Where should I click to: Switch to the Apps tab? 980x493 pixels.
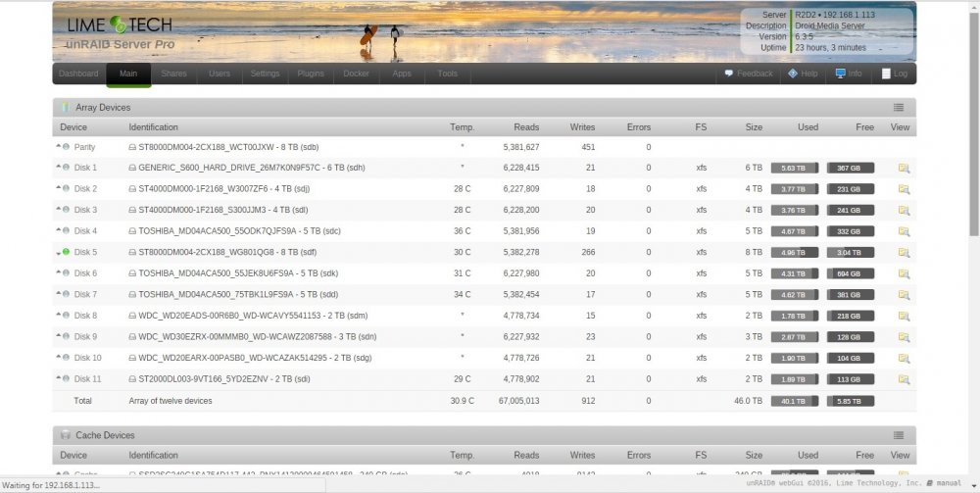pyautogui.click(x=402, y=74)
